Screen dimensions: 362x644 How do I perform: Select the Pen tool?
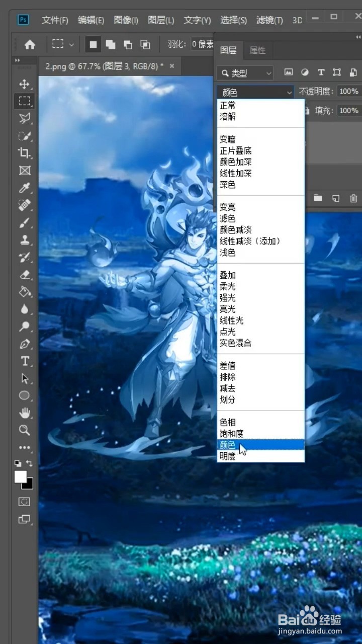click(24, 344)
